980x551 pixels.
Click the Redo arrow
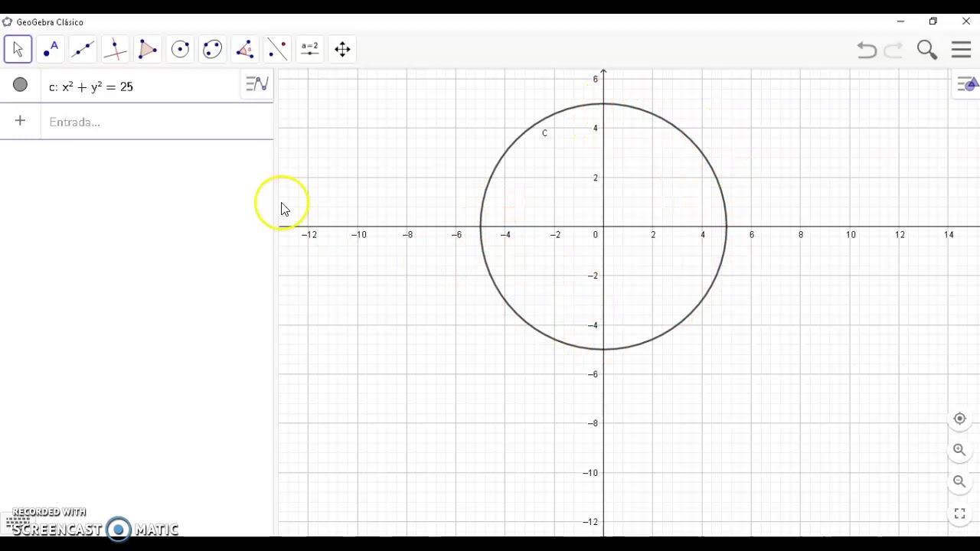(x=893, y=51)
